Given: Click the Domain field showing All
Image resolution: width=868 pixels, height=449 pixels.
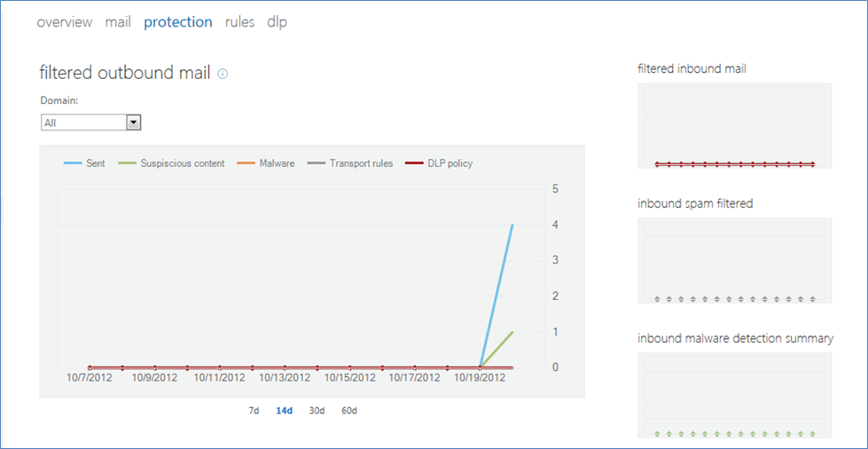Looking at the screenshot, I should click(x=90, y=122).
